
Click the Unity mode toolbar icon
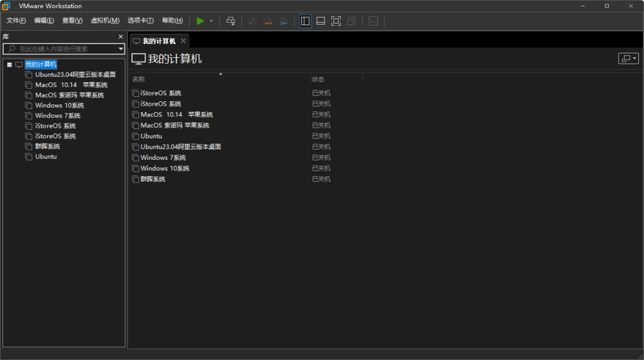pyautogui.click(x=352, y=21)
